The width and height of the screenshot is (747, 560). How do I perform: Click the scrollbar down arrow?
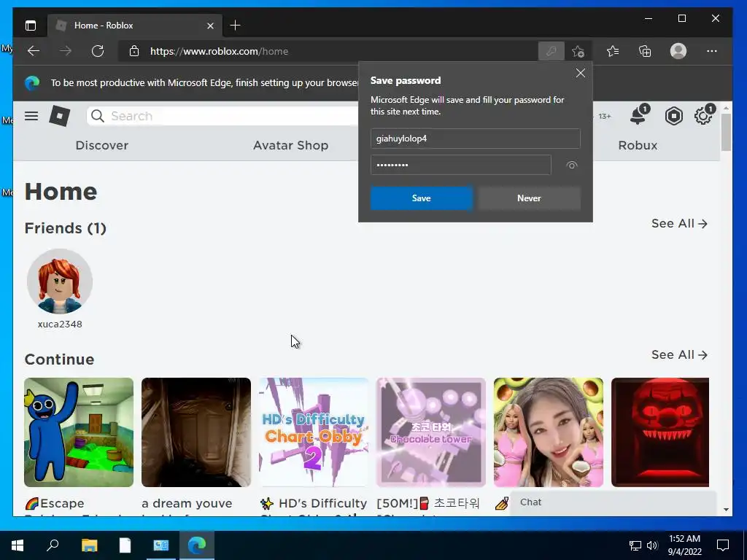click(x=726, y=510)
